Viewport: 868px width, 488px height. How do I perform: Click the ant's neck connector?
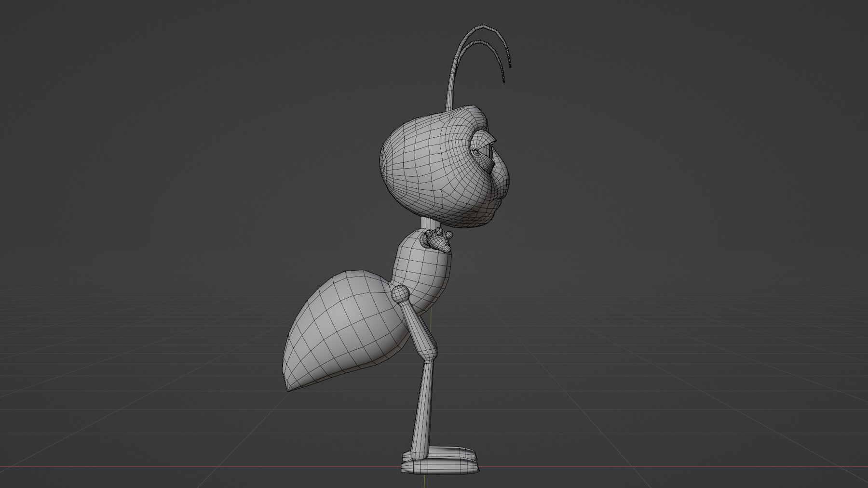429,225
